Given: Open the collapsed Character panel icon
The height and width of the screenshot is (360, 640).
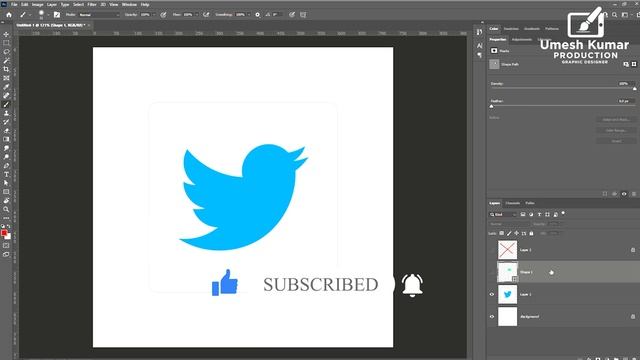Looking at the screenshot, I should [480, 46].
